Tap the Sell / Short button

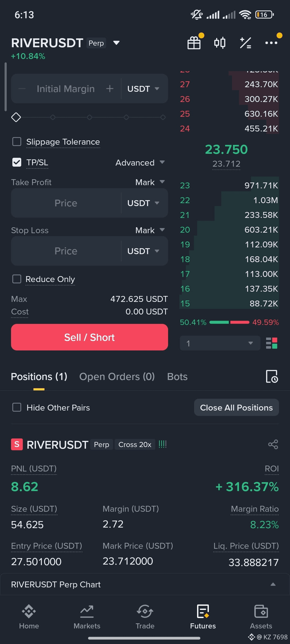[89, 337]
